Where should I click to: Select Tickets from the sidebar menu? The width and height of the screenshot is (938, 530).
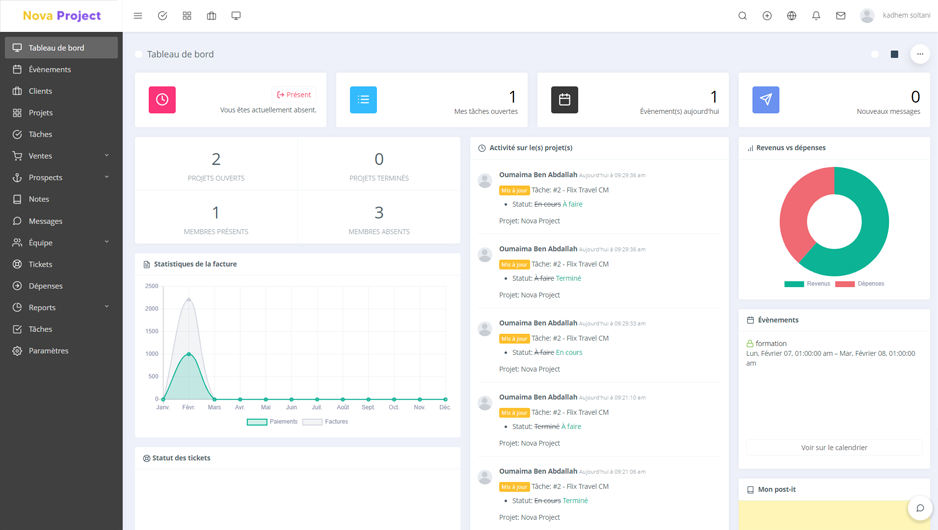[x=41, y=265]
